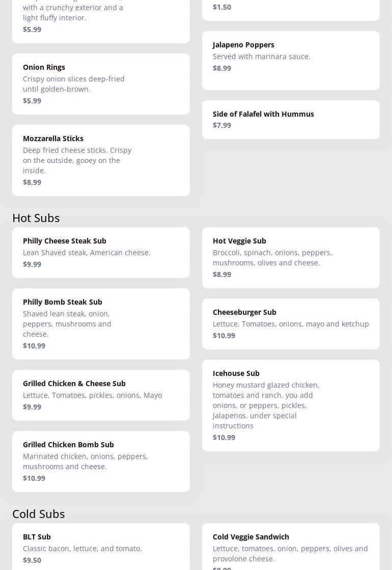392x570 pixels.
Task: Select the BLT Sub item
Action: tap(101, 548)
